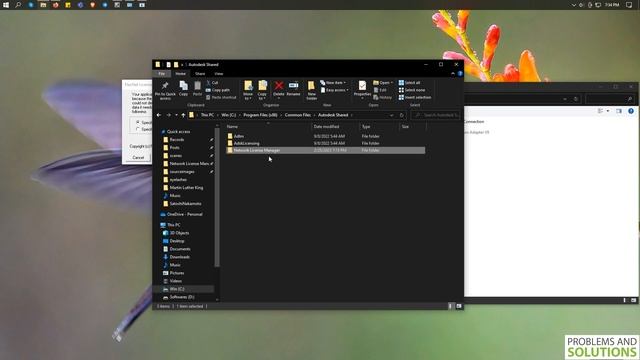The height and width of the screenshot is (360, 640).
Task: Click Common Files breadcrumb
Action: tap(298, 115)
